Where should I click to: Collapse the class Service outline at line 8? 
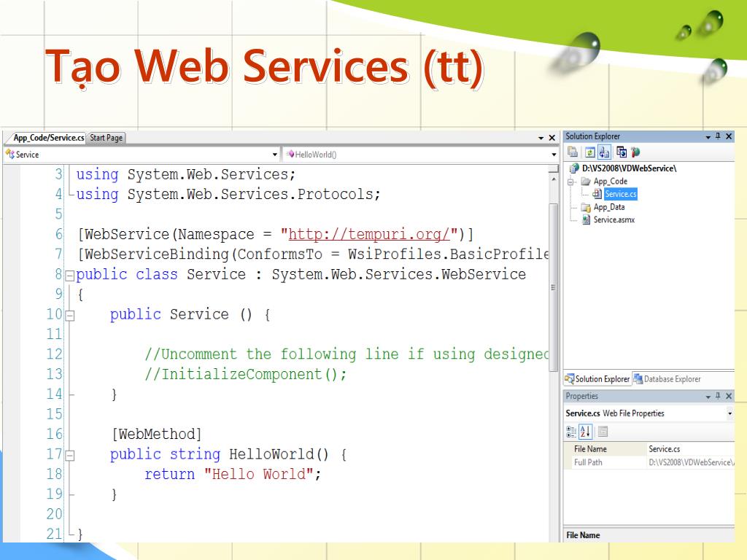(x=70, y=275)
